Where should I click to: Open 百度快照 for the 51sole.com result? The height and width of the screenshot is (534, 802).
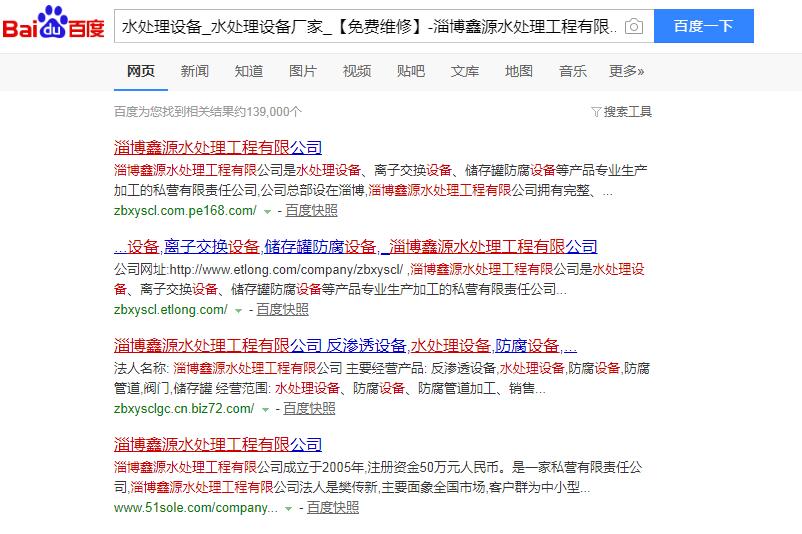pos(333,508)
